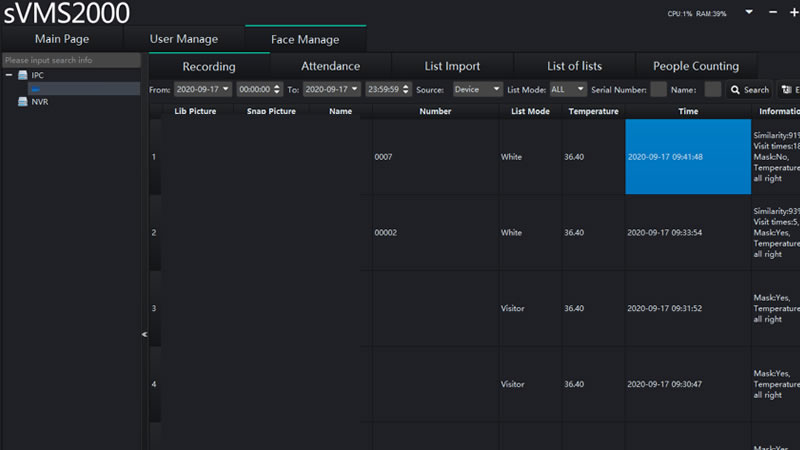Select the Face Manage tab

click(305, 39)
